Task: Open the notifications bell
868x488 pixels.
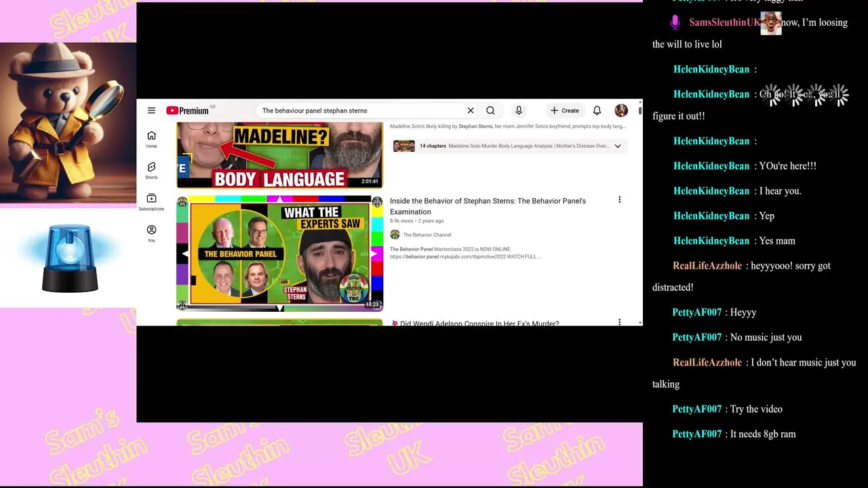Action: coord(597,110)
